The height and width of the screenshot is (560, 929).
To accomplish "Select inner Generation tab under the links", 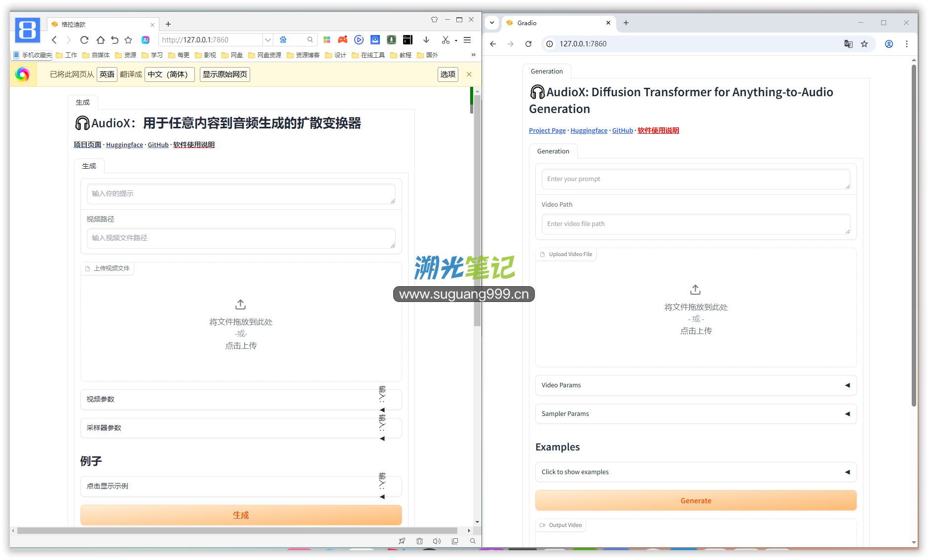I will [x=553, y=151].
